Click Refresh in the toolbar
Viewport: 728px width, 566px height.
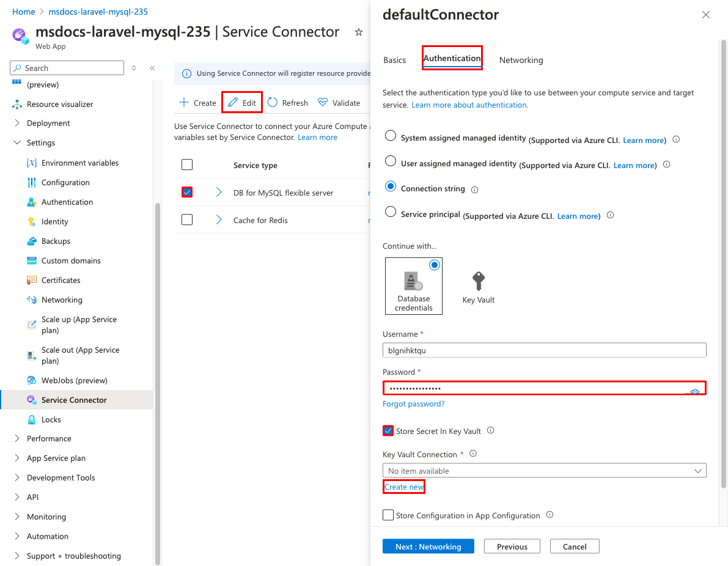(x=288, y=103)
